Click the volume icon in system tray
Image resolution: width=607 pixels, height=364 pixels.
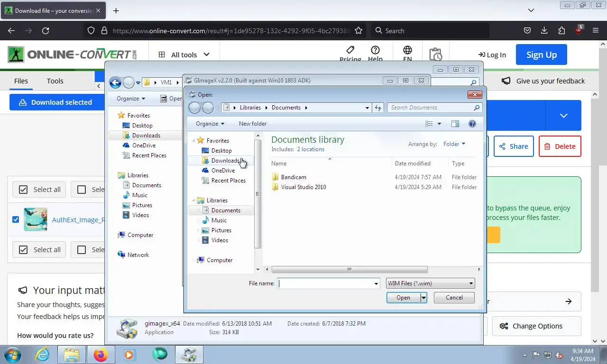(x=559, y=355)
